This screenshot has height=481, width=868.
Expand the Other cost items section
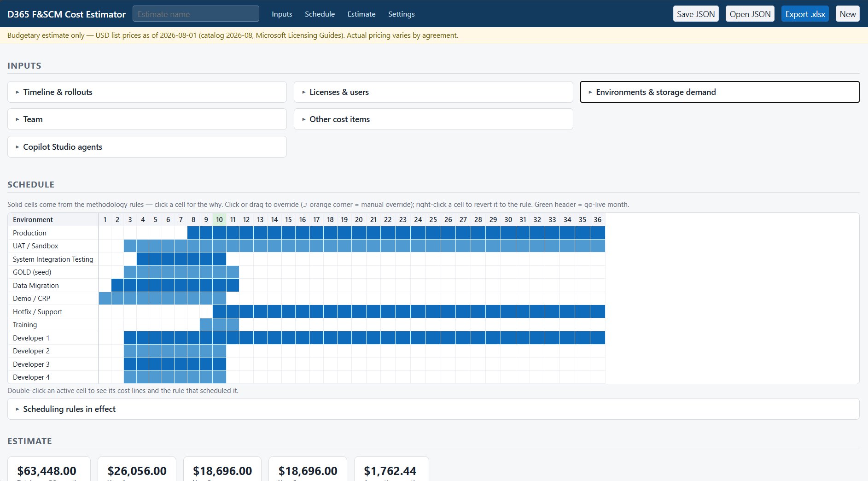click(433, 119)
